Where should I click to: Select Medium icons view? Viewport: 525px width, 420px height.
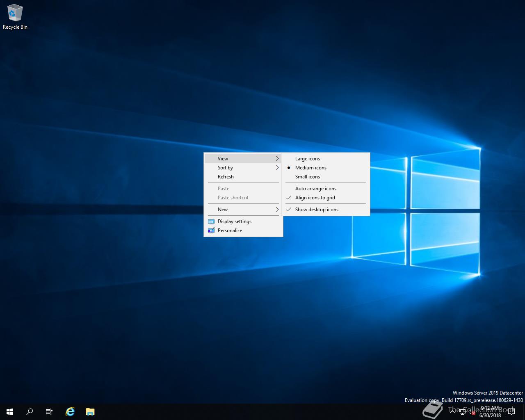click(326, 168)
